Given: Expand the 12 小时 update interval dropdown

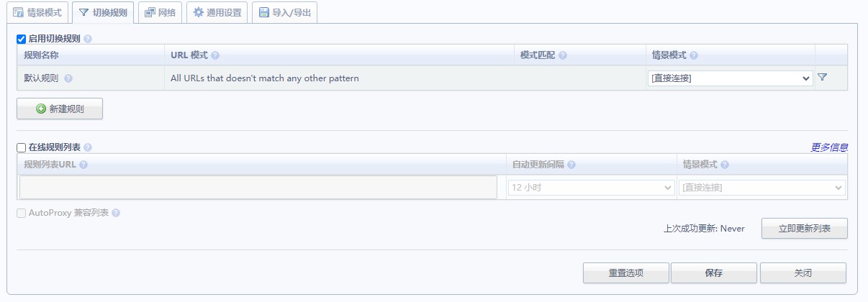Looking at the screenshot, I should pos(591,187).
